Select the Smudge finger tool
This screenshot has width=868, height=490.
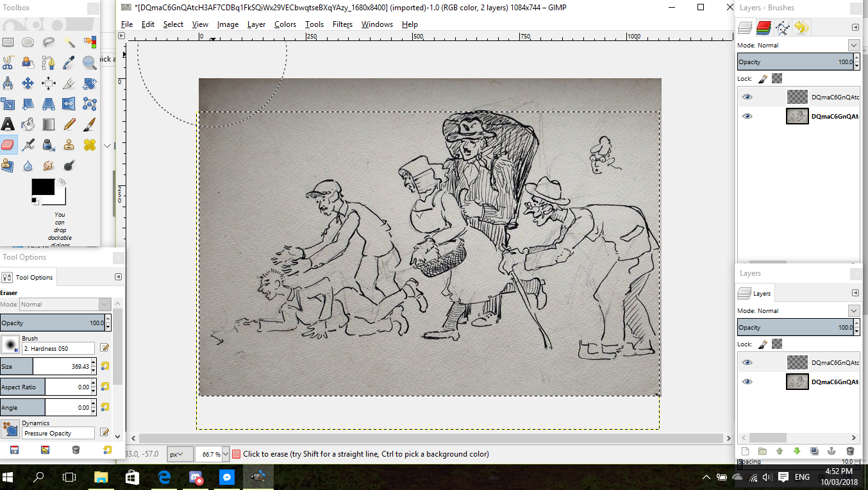tap(49, 165)
